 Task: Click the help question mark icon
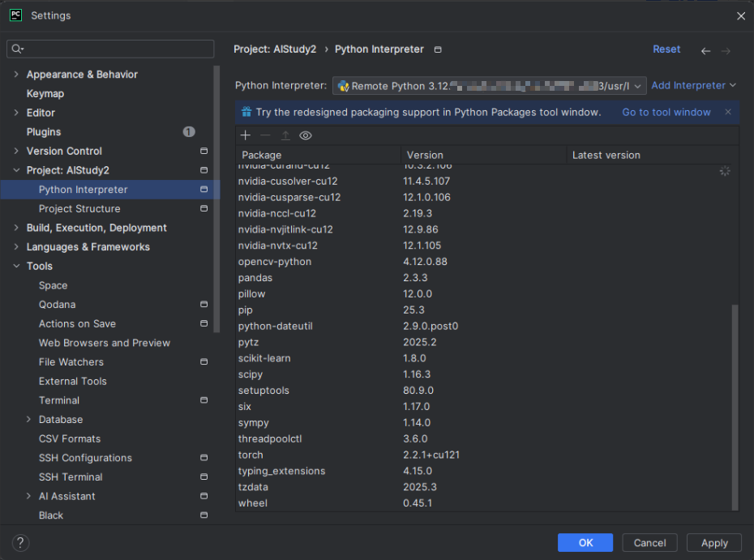(x=20, y=543)
